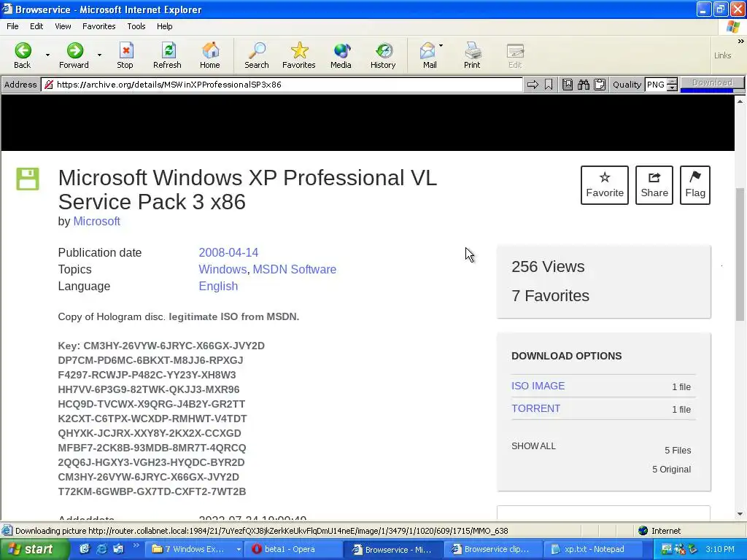The width and height of the screenshot is (747, 560).
Task: Open the Edit menu
Action: pos(36,26)
